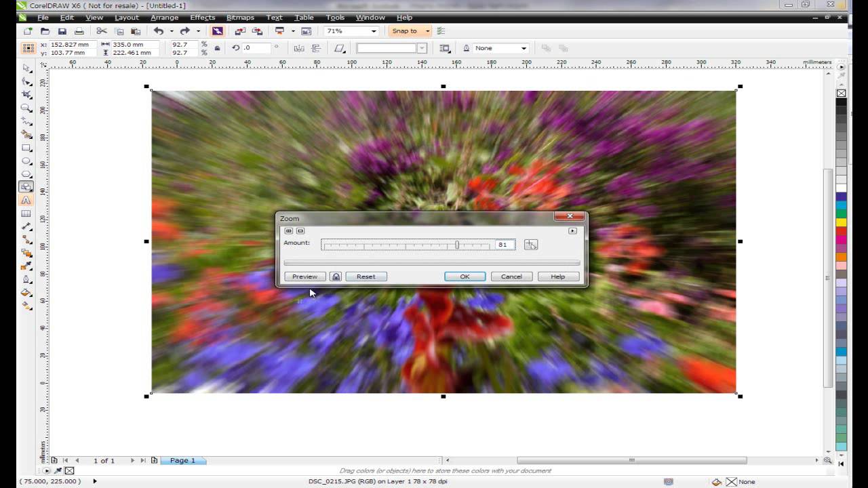The width and height of the screenshot is (868, 488).
Task: Select the Rectangle tool in toolbox
Action: coord(26,147)
